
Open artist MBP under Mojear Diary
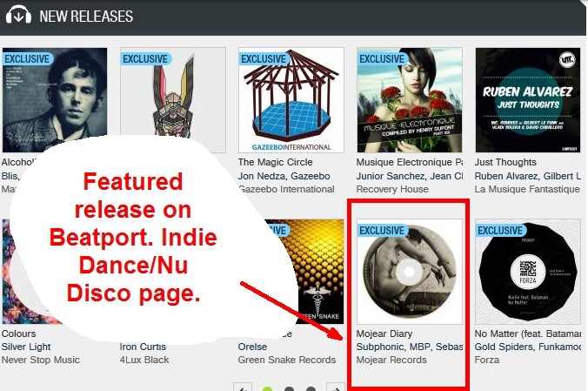[x=419, y=347]
